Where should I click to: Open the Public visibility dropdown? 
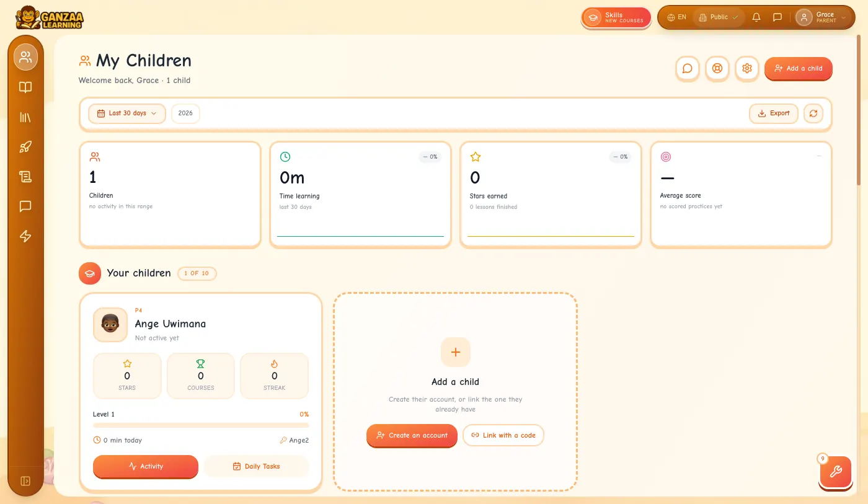click(x=719, y=17)
